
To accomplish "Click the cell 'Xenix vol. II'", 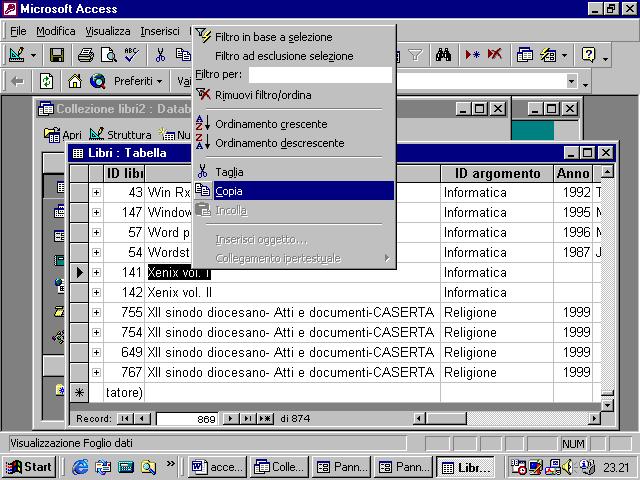I will 292,292.
